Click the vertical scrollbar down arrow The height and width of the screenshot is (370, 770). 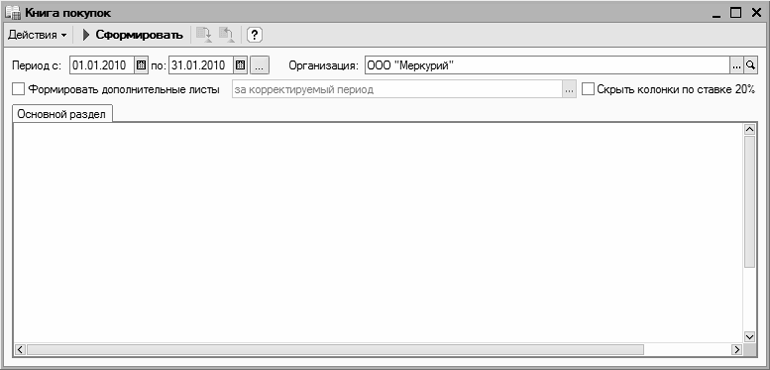coord(749,337)
